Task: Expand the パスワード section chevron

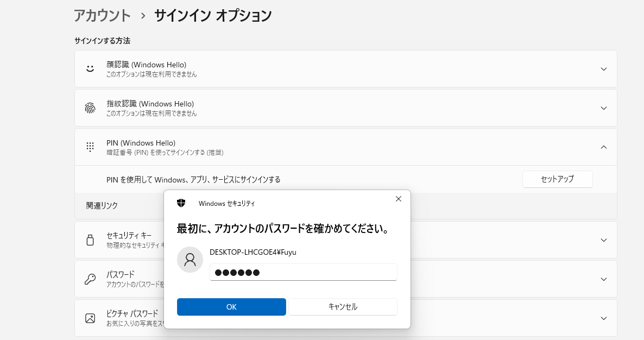Action: coord(604,279)
